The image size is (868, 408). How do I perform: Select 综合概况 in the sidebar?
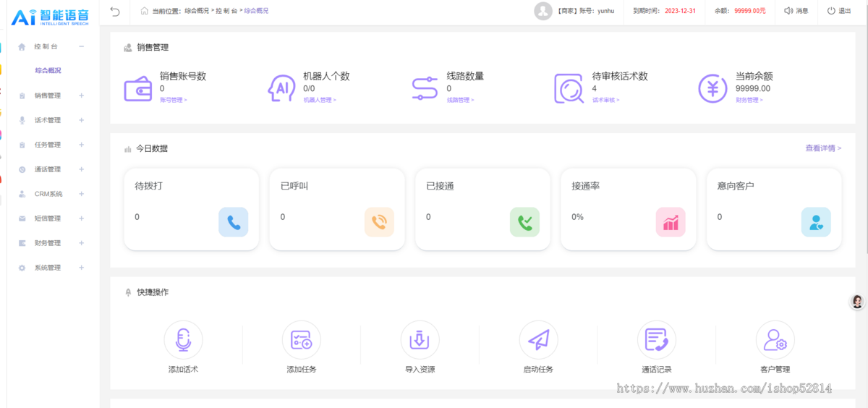[48, 71]
